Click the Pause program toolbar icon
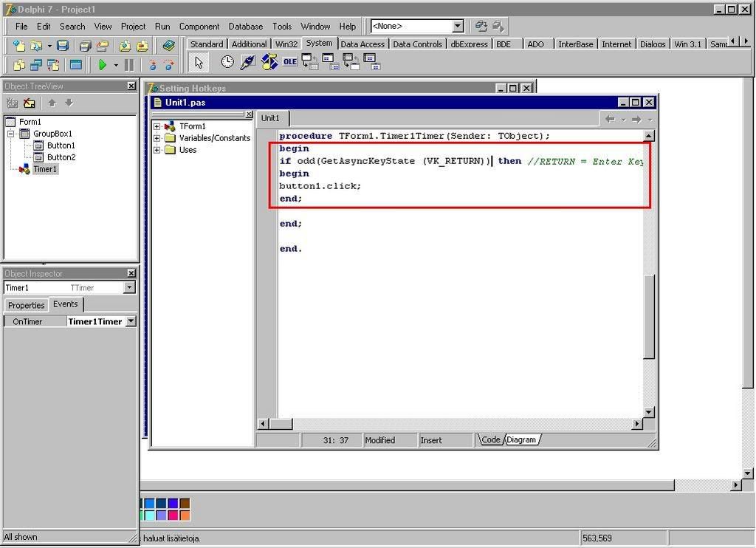Image resolution: width=756 pixels, height=548 pixels. [x=129, y=65]
